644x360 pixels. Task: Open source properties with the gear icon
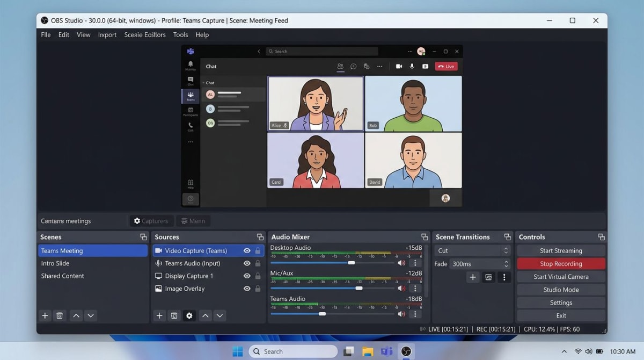coord(189,316)
